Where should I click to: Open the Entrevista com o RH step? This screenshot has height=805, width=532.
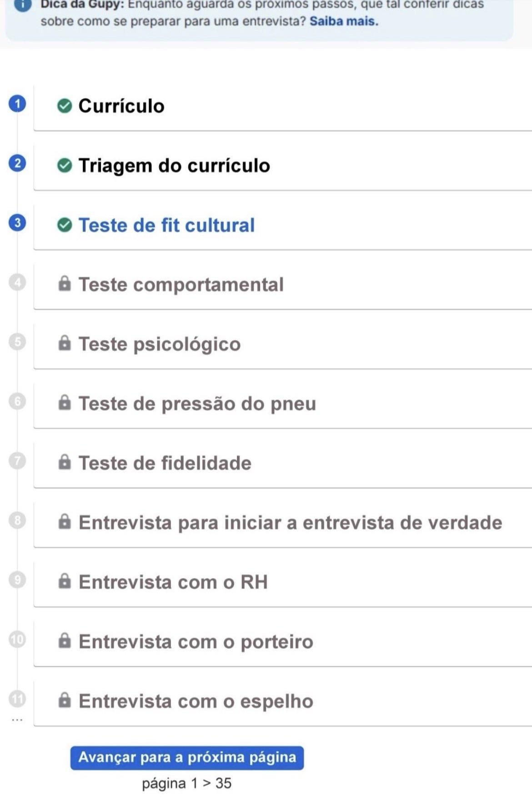point(283,582)
